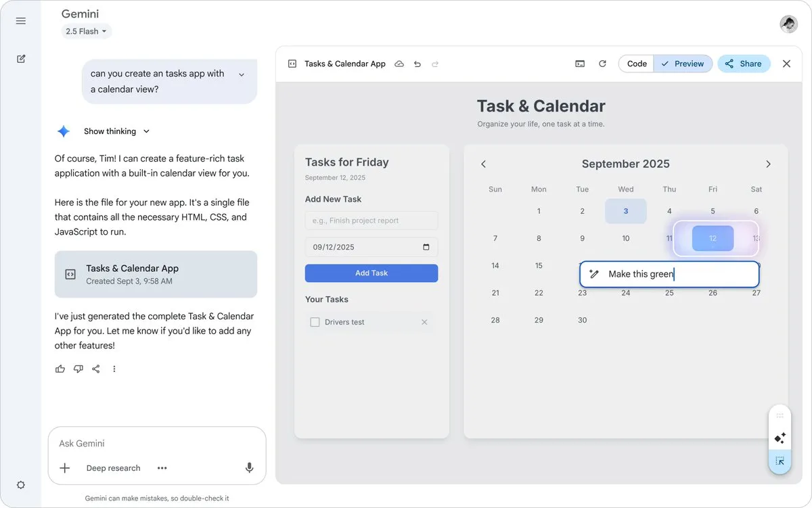Focus the Ask Gemini prompt field

point(157,444)
